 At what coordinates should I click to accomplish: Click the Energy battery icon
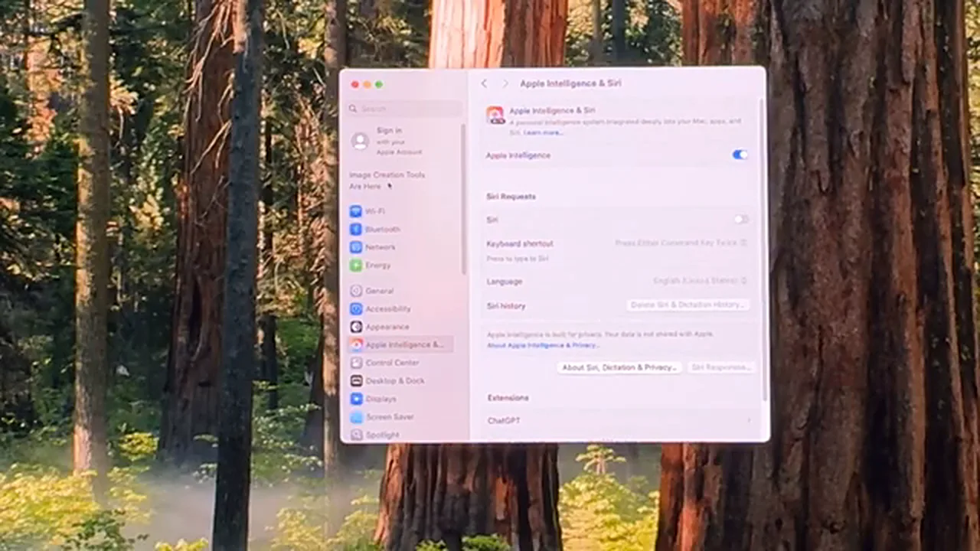pyautogui.click(x=356, y=265)
